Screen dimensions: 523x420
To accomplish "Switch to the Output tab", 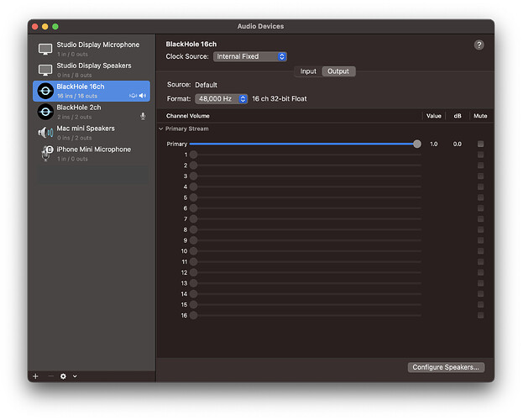I will 338,71.
